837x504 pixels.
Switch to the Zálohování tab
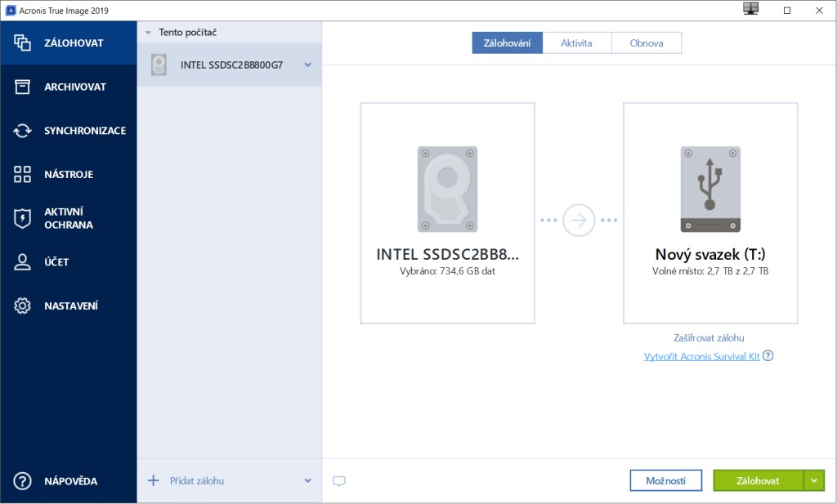[x=507, y=43]
